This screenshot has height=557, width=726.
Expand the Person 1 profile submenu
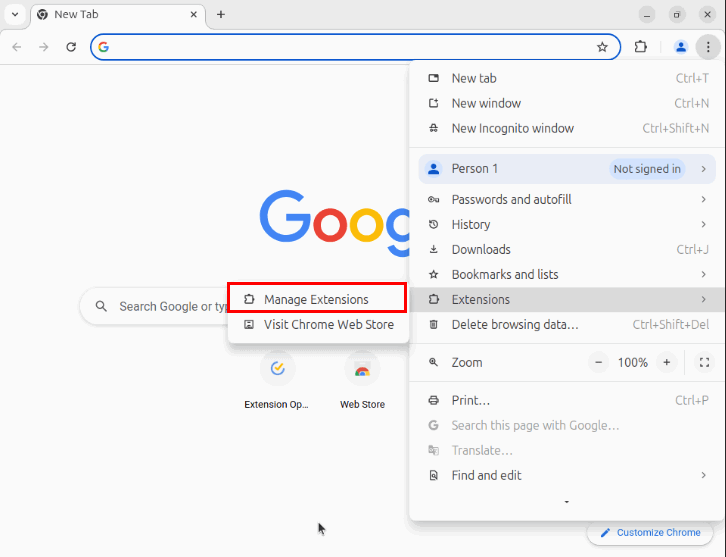[567, 169]
